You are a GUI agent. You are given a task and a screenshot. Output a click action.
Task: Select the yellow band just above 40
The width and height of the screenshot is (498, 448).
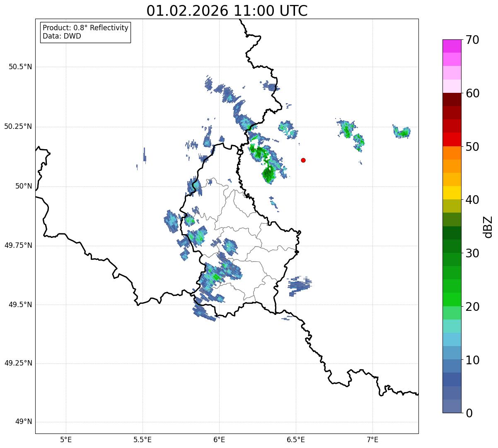[x=452, y=193]
